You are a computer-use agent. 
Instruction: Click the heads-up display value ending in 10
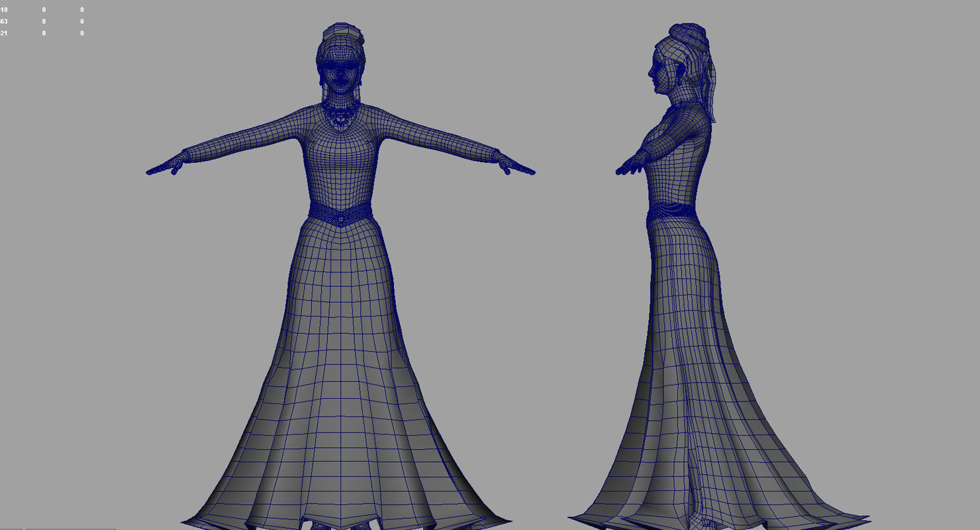pyautogui.click(x=4, y=10)
